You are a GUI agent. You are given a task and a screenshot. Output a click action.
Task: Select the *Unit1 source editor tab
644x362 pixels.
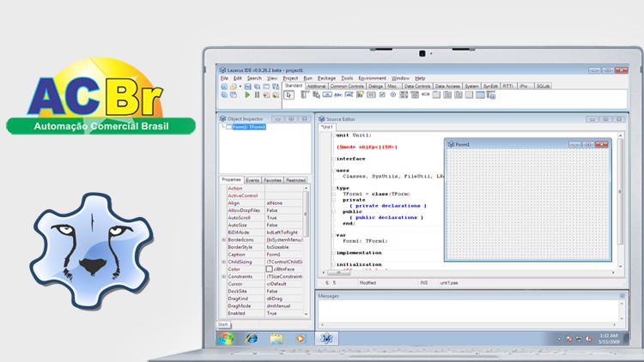327,127
